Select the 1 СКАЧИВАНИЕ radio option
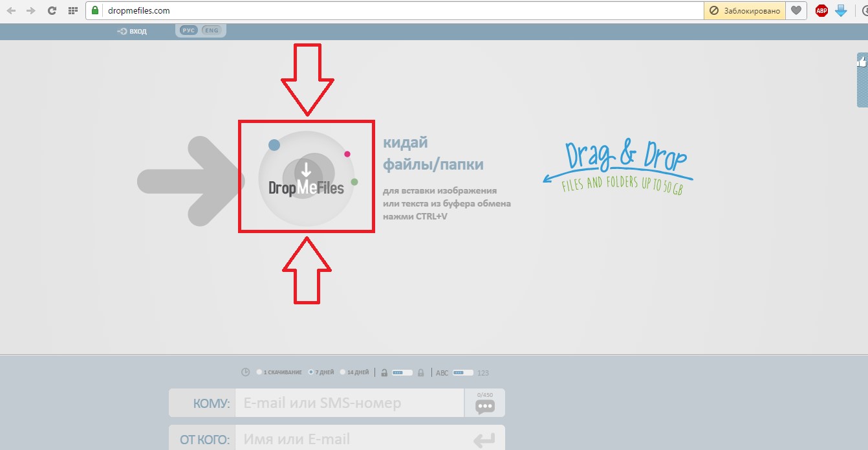 point(259,372)
